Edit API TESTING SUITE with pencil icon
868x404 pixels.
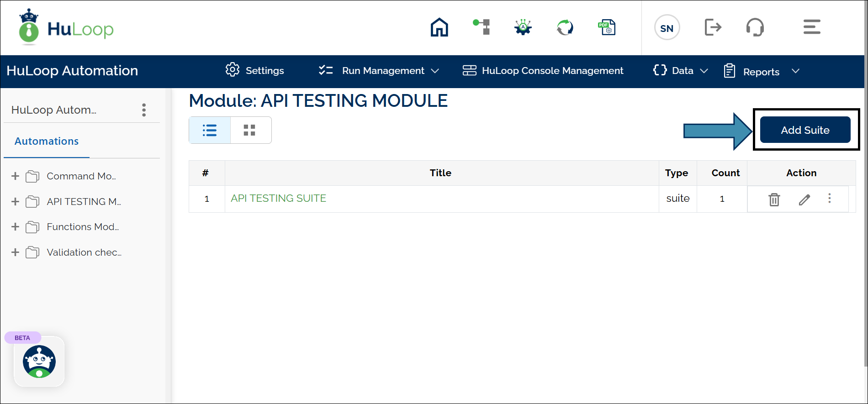click(804, 199)
